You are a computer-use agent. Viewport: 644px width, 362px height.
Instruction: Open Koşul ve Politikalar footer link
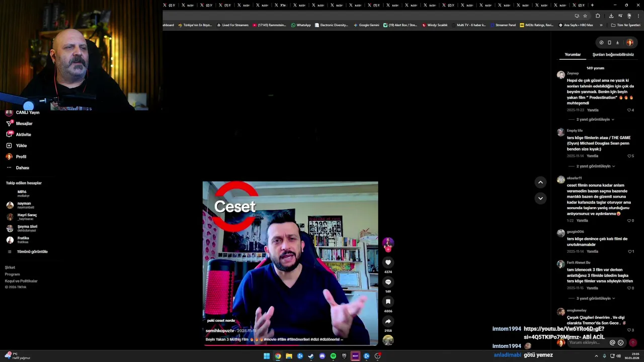[21, 281]
